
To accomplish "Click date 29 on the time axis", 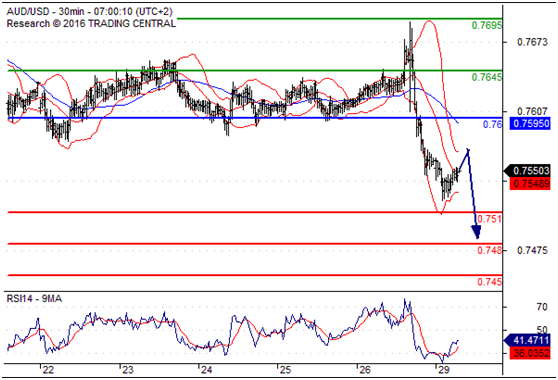I will [x=443, y=370].
